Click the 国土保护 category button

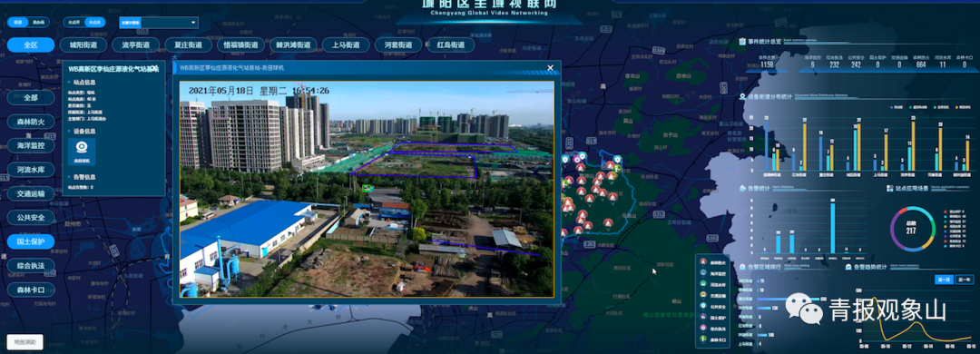[31, 241]
